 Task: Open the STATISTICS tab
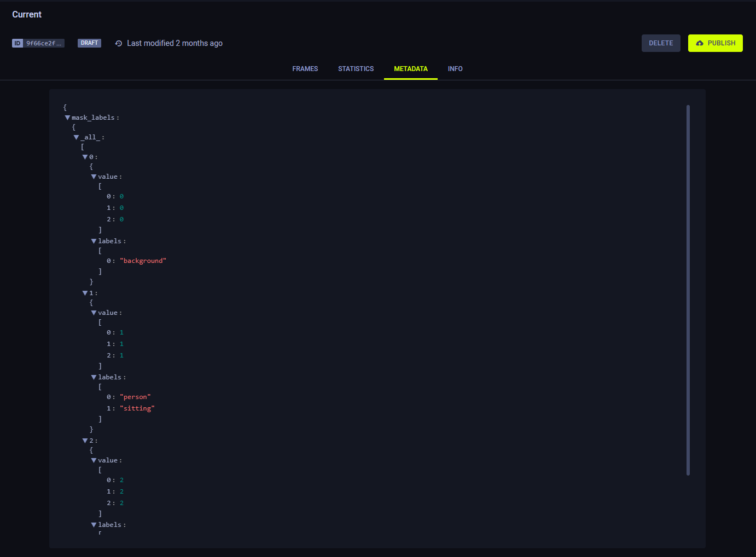pos(356,69)
